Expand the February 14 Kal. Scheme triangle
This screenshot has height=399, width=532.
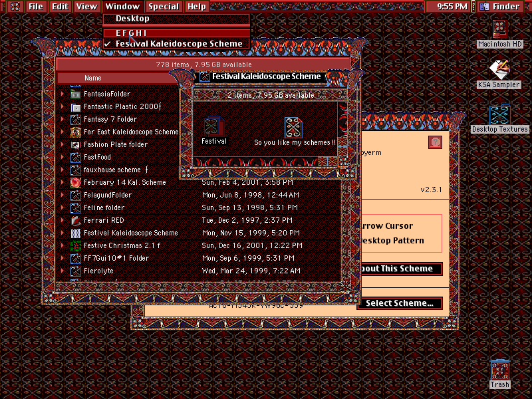pyautogui.click(x=62, y=182)
